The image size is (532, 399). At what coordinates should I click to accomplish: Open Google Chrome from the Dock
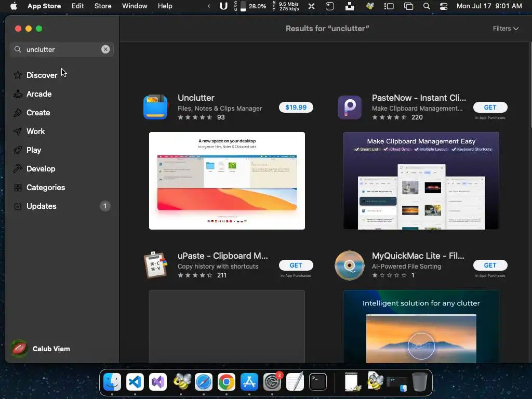tap(227, 382)
